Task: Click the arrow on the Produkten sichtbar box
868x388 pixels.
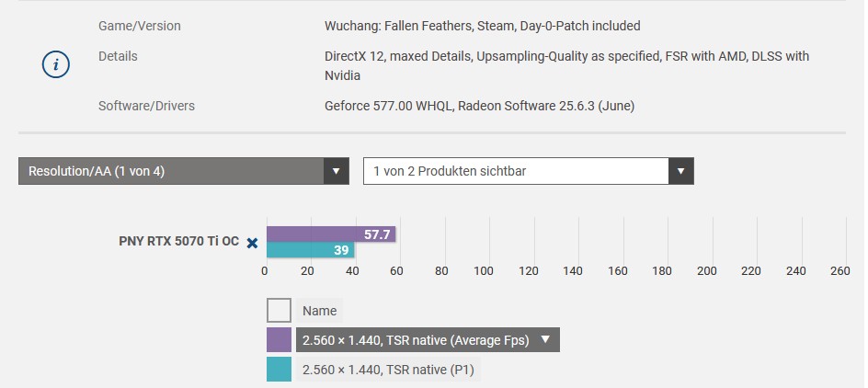Action: click(x=681, y=171)
